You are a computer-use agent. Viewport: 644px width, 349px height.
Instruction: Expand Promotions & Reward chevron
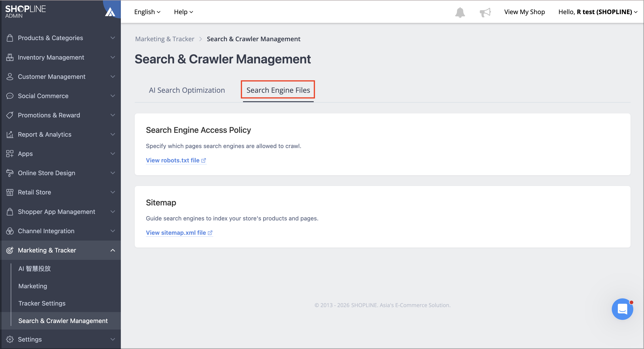tap(113, 115)
